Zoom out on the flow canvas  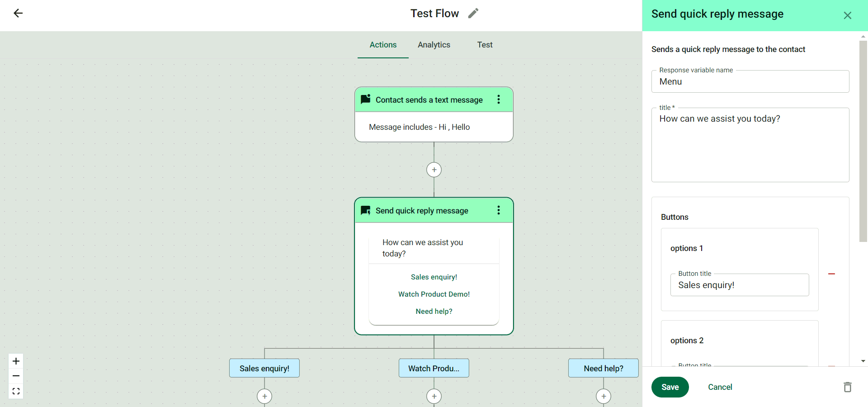click(x=16, y=376)
